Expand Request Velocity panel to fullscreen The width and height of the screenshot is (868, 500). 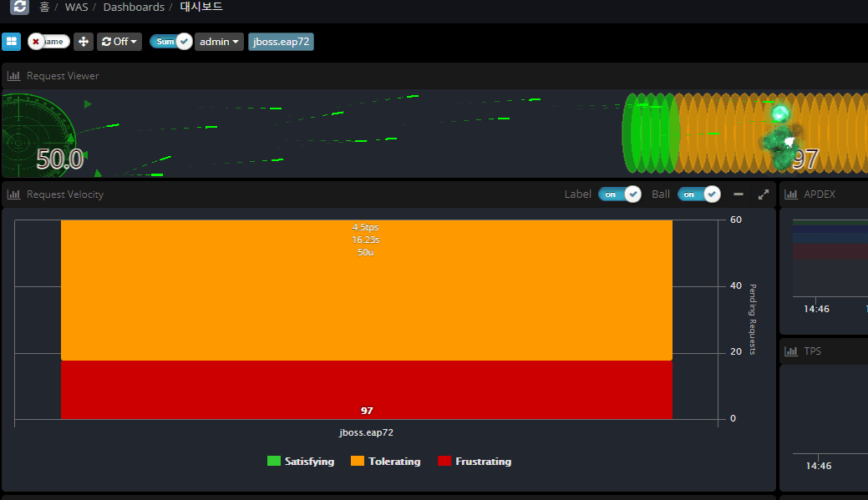763,194
